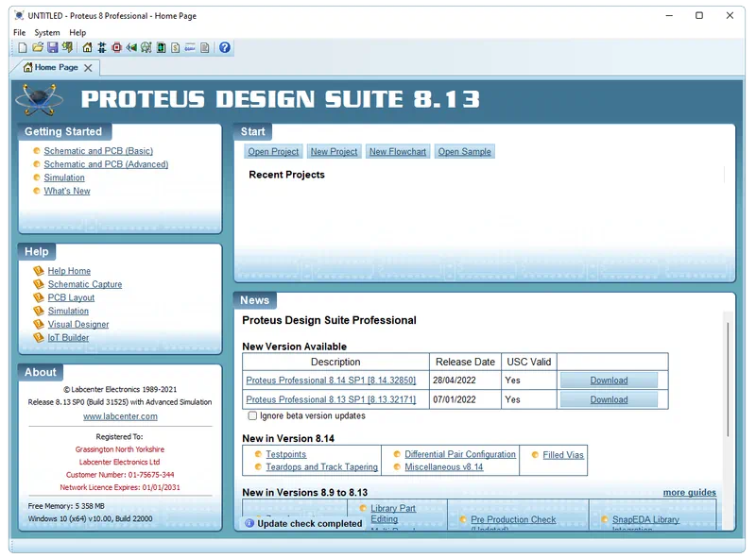Tick Ignore beta version updates checkbox
Viewport: 756px width, 558px height.
[252, 415]
